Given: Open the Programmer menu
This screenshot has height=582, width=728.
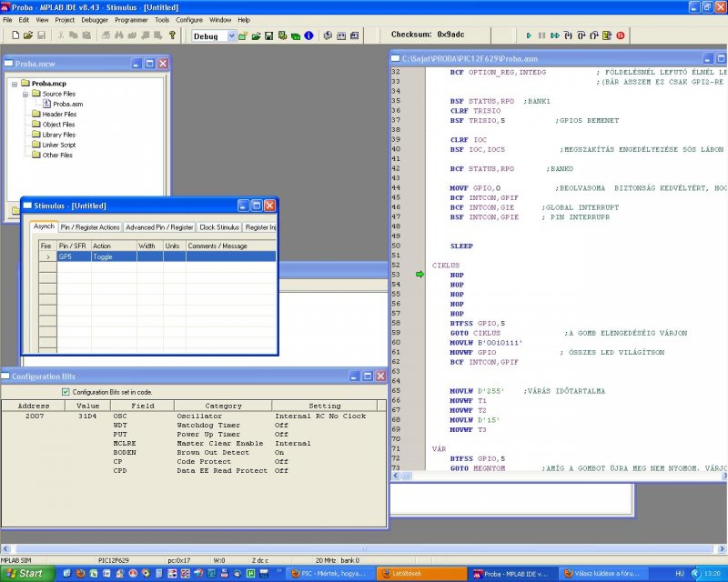Looking at the screenshot, I should 131,20.
